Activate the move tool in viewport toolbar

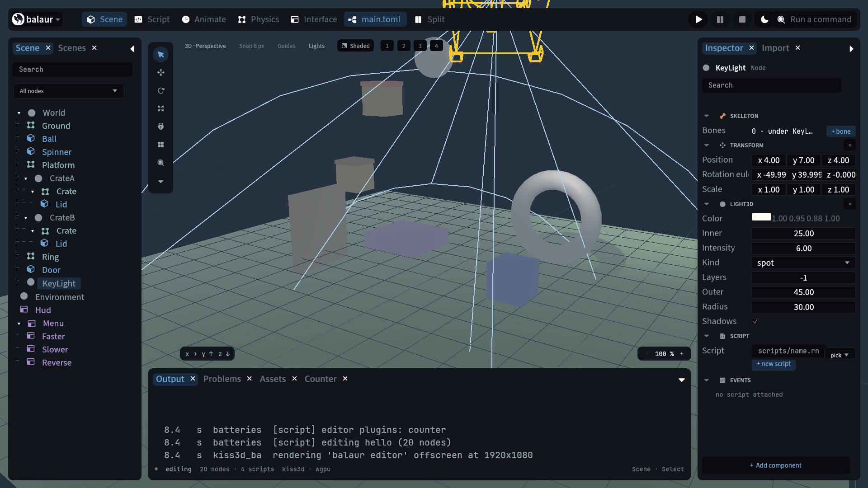(x=160, y=73)
